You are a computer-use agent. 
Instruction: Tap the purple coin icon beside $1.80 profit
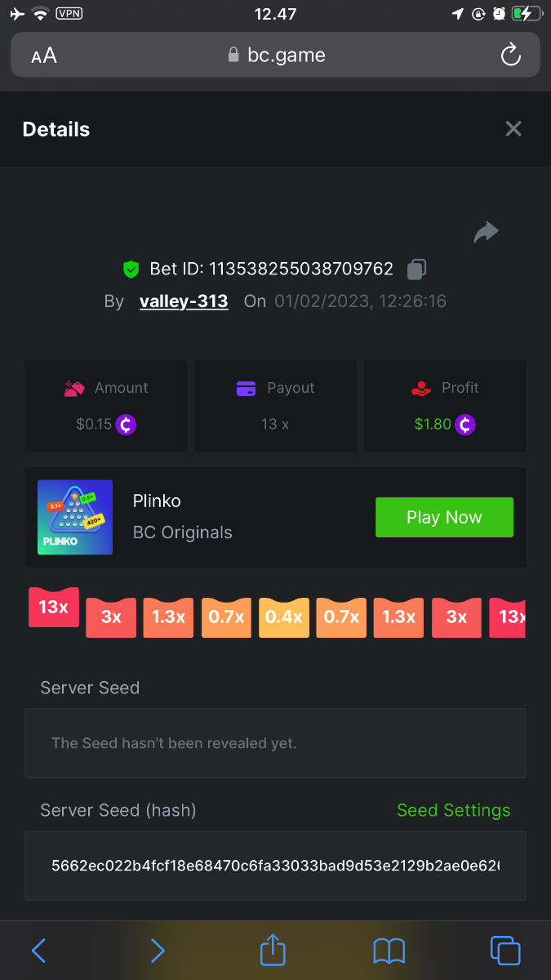pyautogui.click(x=465, y=425)
